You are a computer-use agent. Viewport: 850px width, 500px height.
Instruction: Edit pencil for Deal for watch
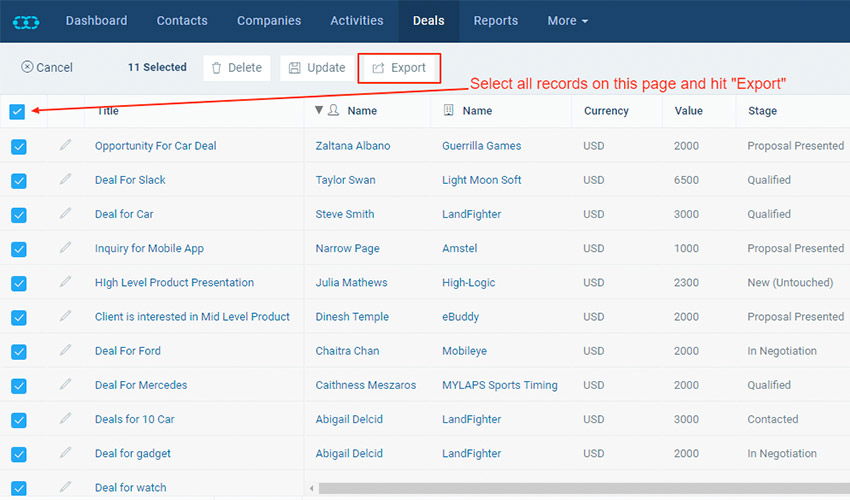pyautogui.click(x=65, y=487)
